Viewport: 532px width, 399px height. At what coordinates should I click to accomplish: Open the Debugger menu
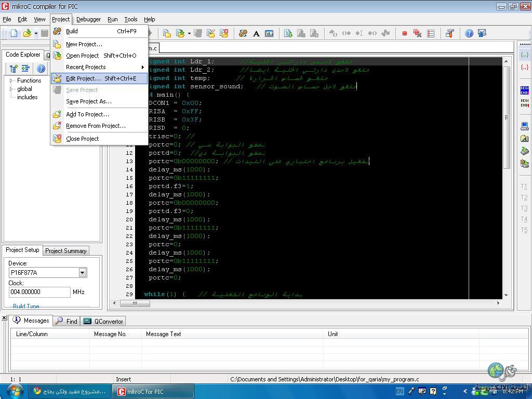click(88, 19)
